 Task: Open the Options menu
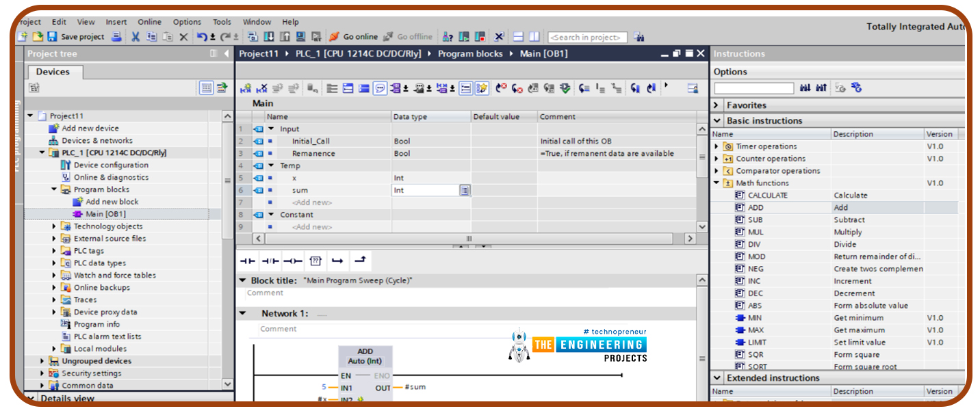pos(187,22)
